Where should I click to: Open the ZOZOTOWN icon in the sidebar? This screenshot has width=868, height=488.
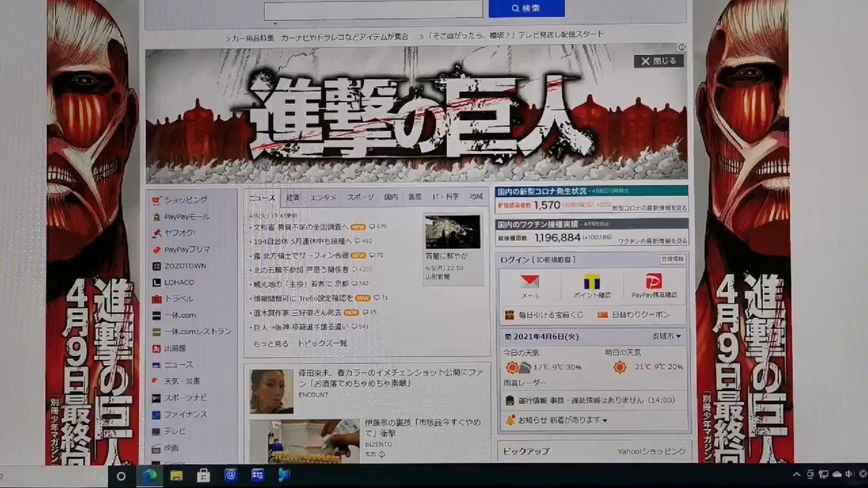(x=156, y=266)
